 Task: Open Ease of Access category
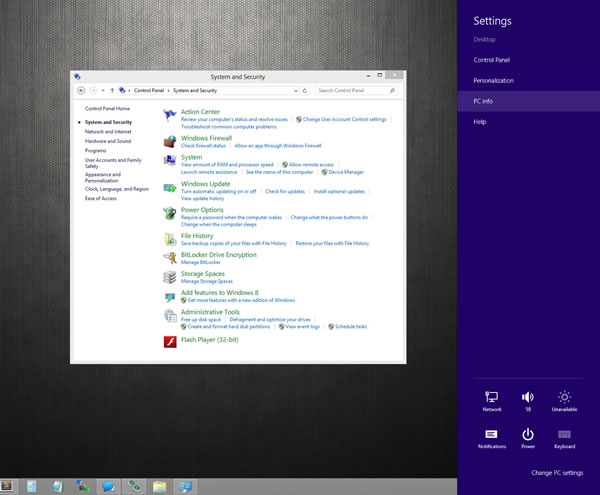click(x=101, y=198)
